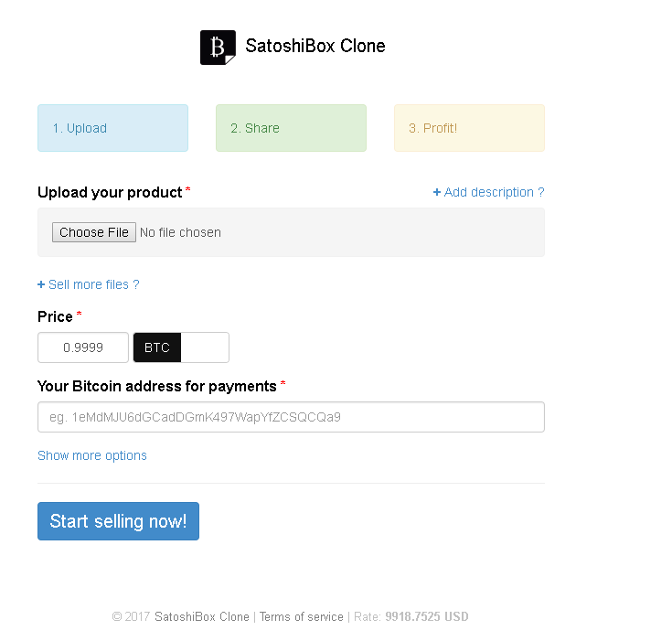Select the 1. Upload step tab
672x641 pixels.
112,128
